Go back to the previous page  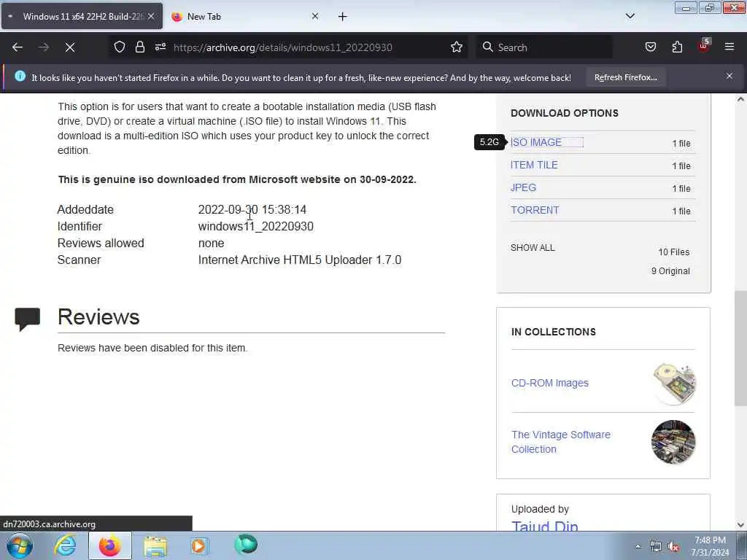point(18,47)
